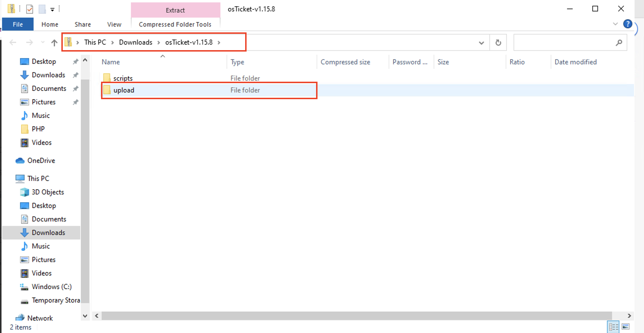Open the scripts folder
This screenshot has height=333, width=644.
123,78
